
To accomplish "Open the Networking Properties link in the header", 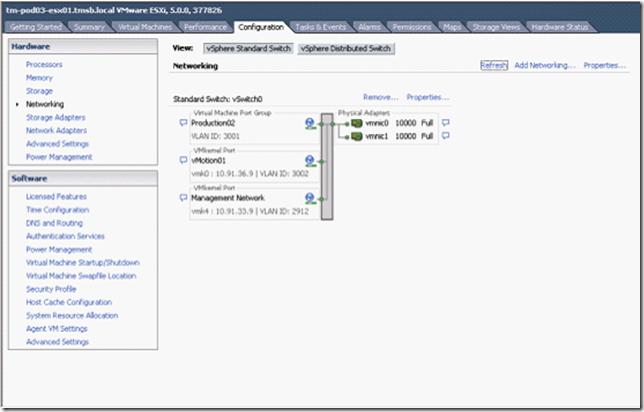I will 605,65.
